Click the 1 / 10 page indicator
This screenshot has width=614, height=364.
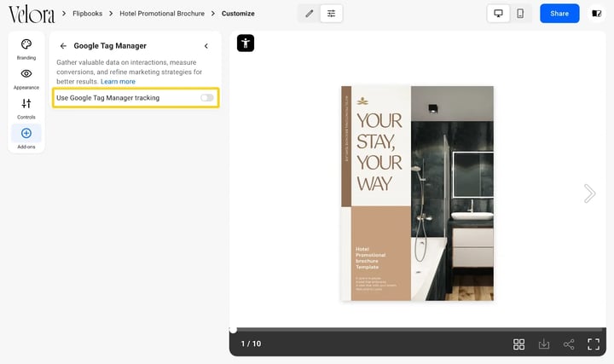tap(251, 344)
